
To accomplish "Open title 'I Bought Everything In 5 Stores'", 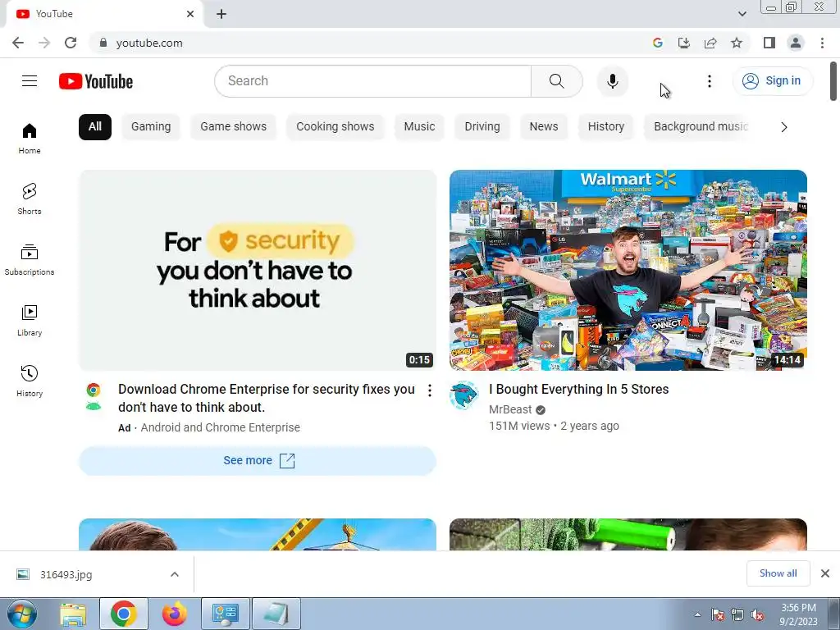I will click(x=578, y=390).
